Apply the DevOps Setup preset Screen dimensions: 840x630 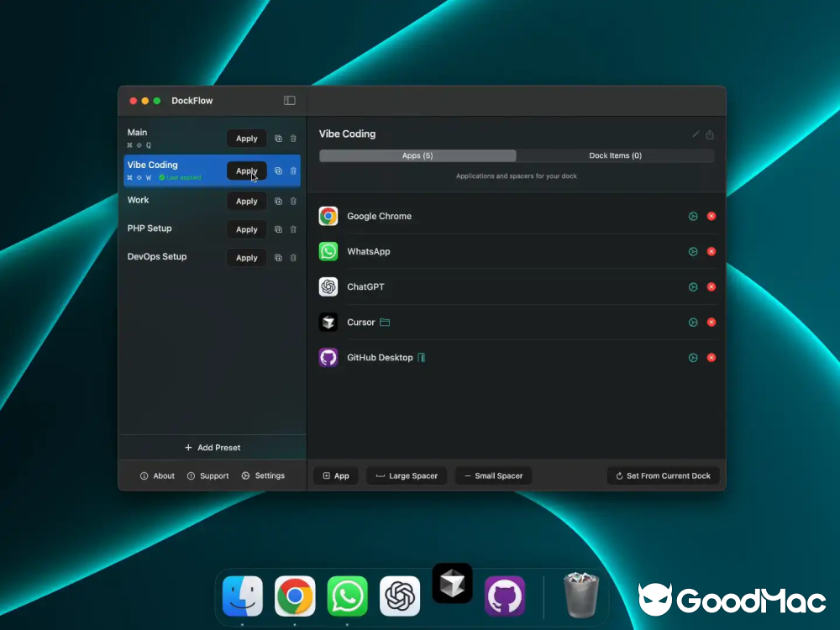(x=246, y=258)
